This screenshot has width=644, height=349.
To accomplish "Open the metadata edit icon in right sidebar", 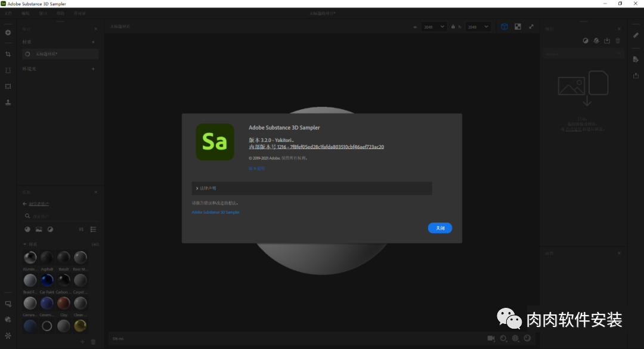I will (636, 60).
